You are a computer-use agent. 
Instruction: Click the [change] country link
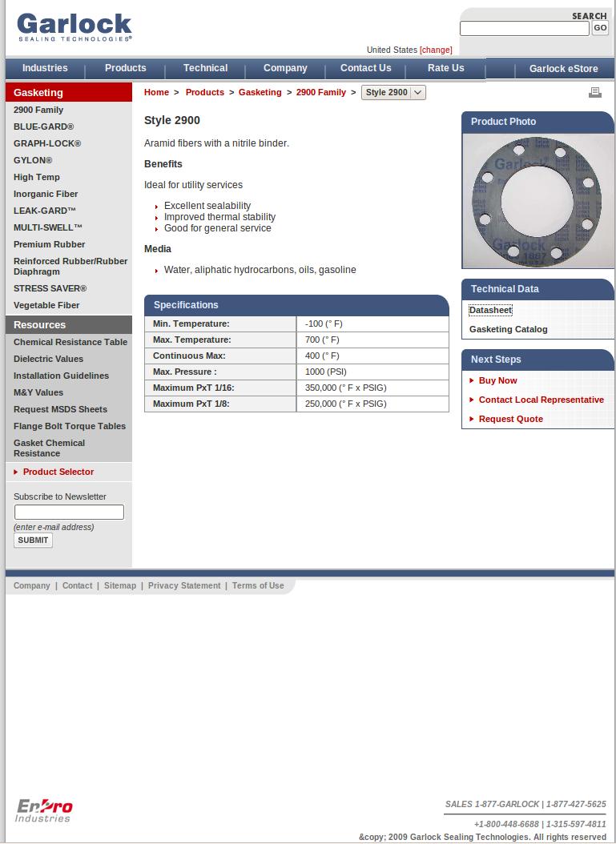436,50
